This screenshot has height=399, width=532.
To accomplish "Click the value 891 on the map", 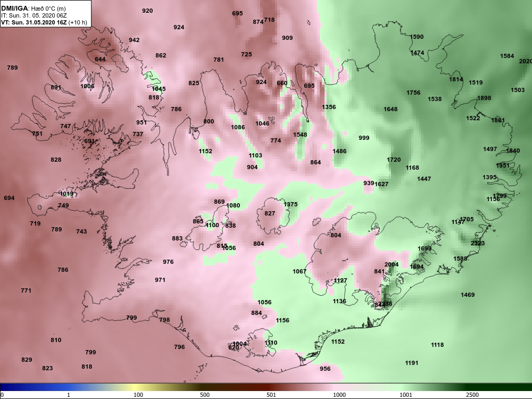I will [x=56, y=88].
